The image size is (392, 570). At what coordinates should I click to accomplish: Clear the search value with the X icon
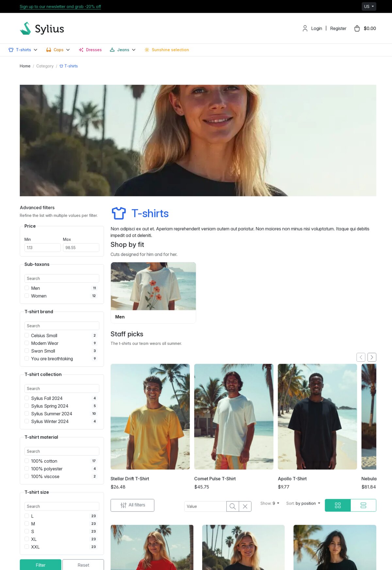245,506
